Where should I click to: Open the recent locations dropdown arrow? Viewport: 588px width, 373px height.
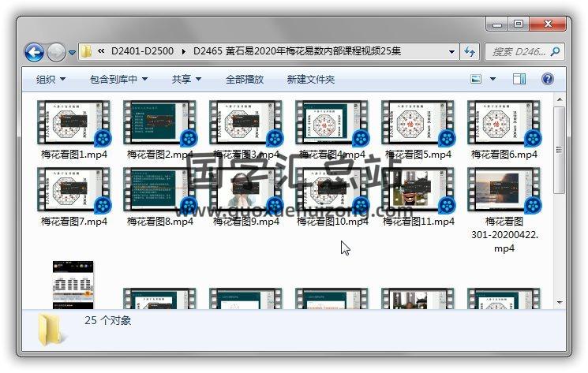(72, 53)
